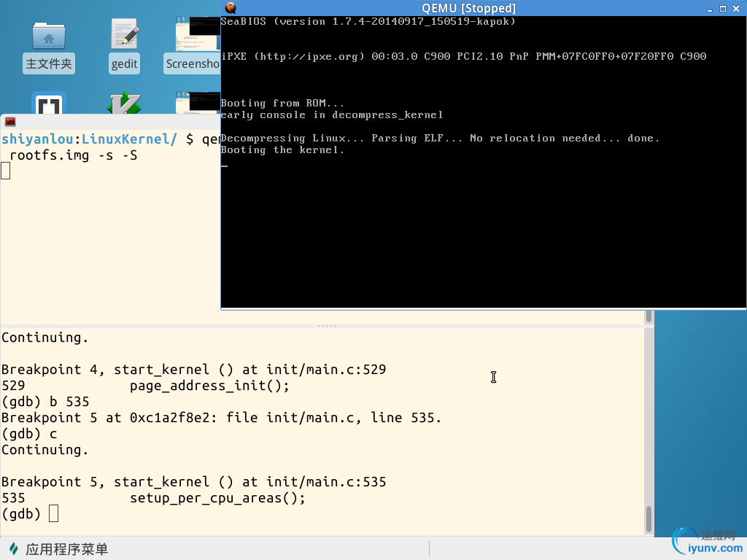This screenshot has height=560, width=747.
Task: Click 'rootfs.img -s -S' in upper terminal
Action: pyautogui.click(x=74, y=156)
